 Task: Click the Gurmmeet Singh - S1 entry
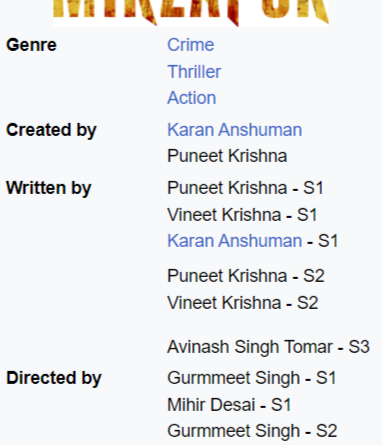click(252, 378)
